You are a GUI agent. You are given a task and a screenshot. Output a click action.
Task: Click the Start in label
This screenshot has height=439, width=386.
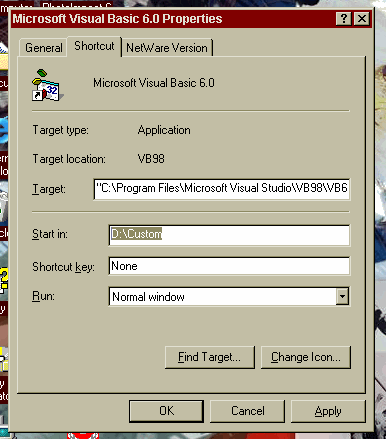coord(50,234)
